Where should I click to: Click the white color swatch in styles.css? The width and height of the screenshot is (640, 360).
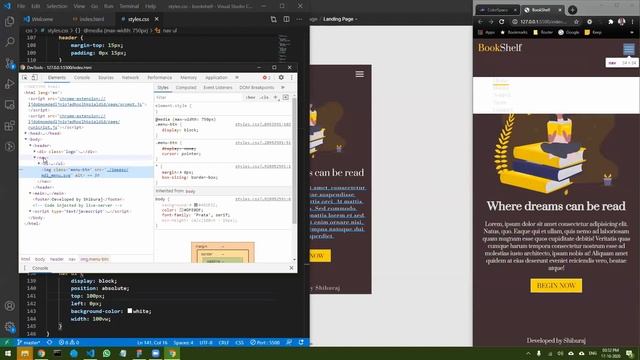[130, 311]
